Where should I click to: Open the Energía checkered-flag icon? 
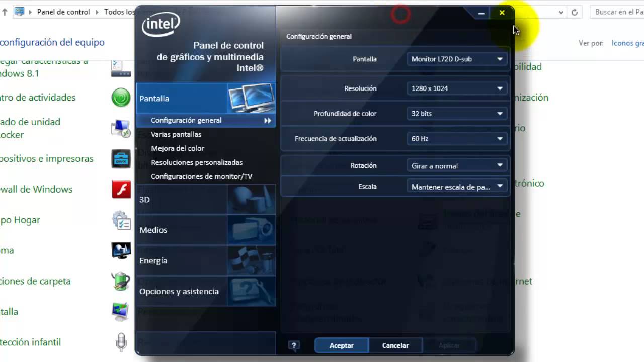[251, 260]
